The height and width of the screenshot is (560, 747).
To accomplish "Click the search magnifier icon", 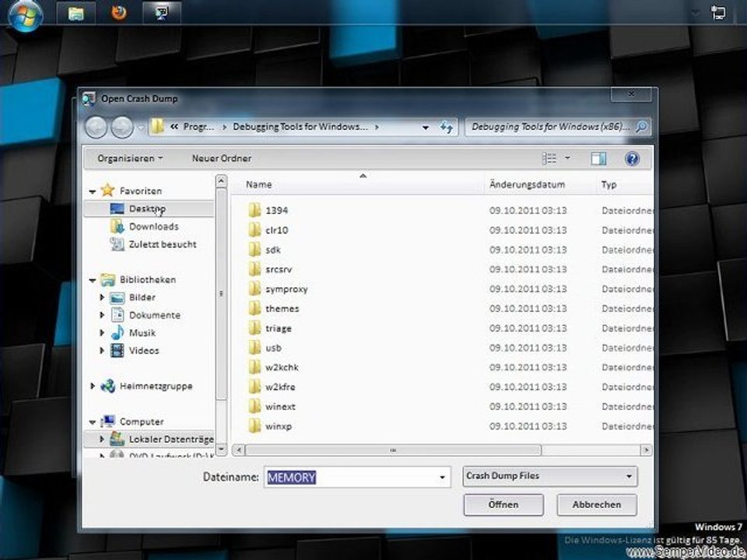I will [x=642, y=127].
